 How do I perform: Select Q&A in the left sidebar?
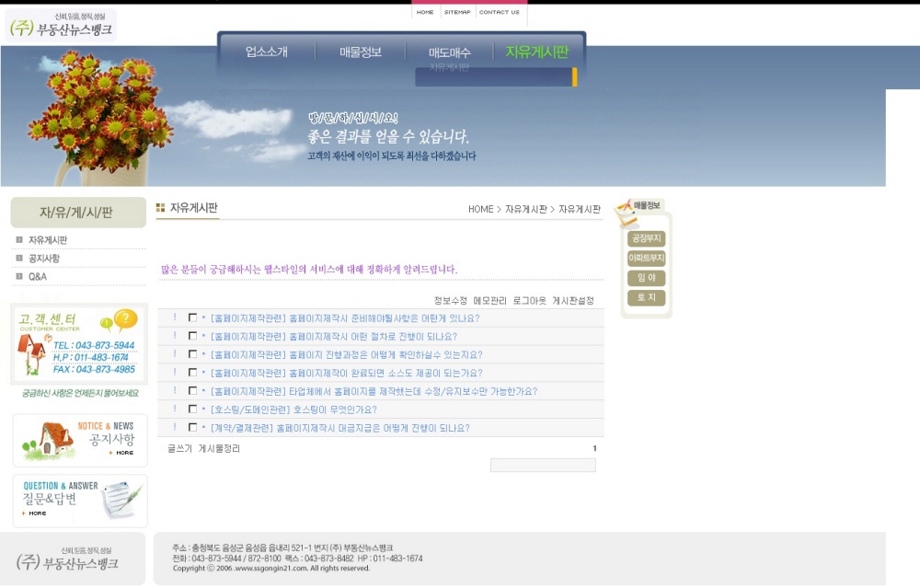(x=38, y=276)
